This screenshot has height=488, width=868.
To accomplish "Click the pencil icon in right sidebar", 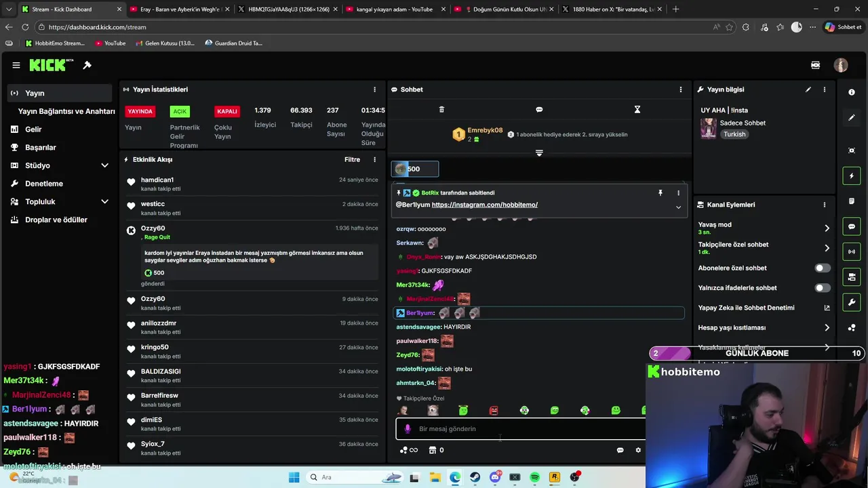I will click(x=852, y=117).
